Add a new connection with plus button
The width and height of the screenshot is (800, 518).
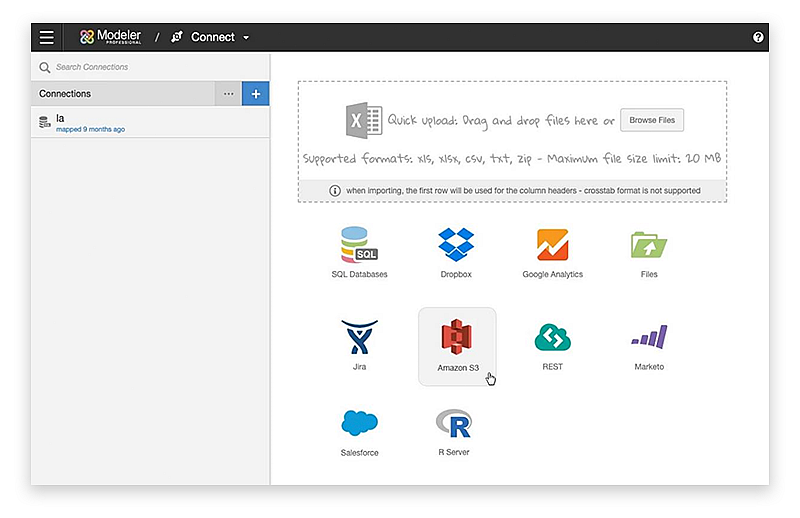point(256,94)
